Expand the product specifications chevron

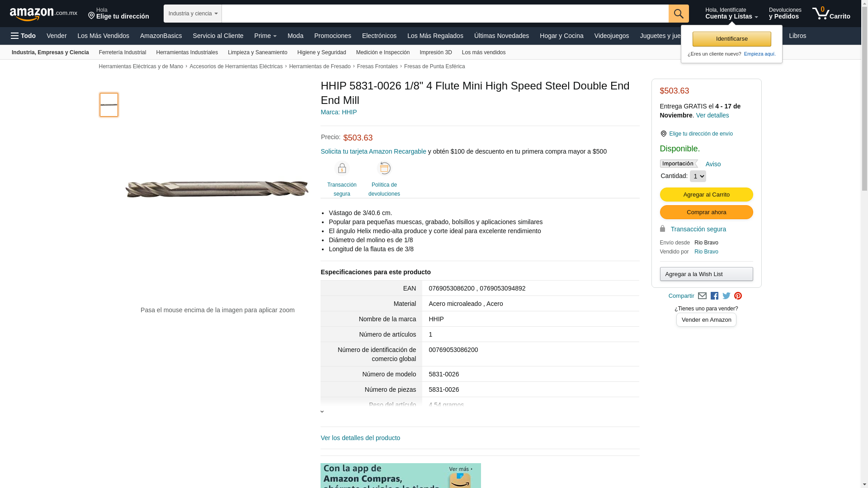coord(322,412)
